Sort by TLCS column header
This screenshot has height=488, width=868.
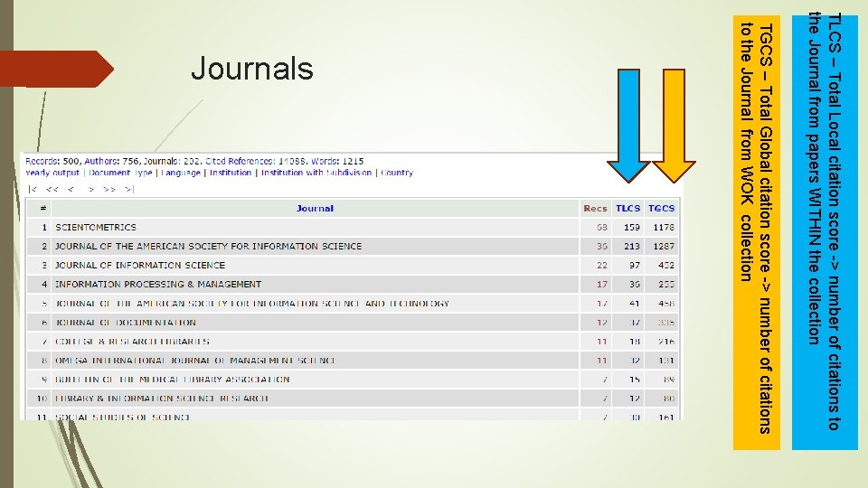pos(627,209)
